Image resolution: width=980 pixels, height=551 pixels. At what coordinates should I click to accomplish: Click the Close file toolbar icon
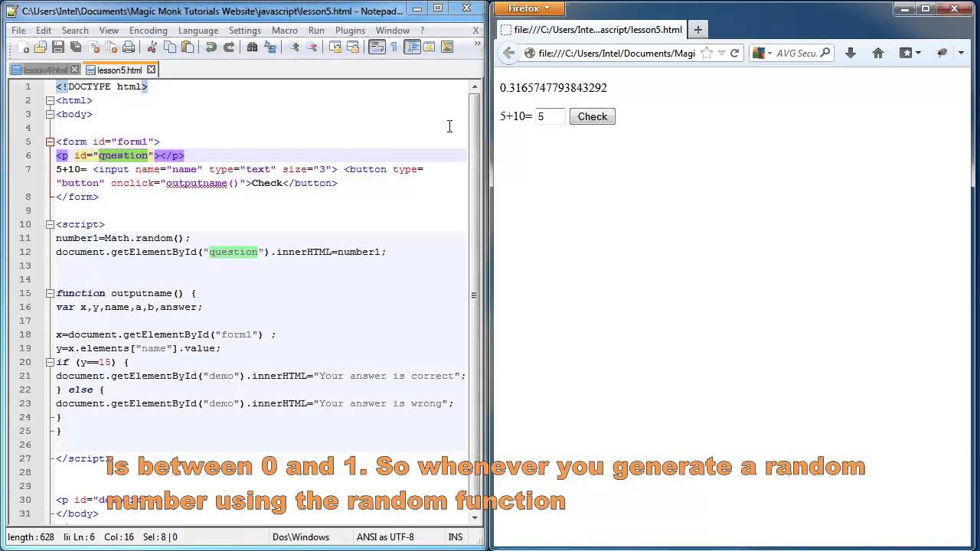[93, 47]
